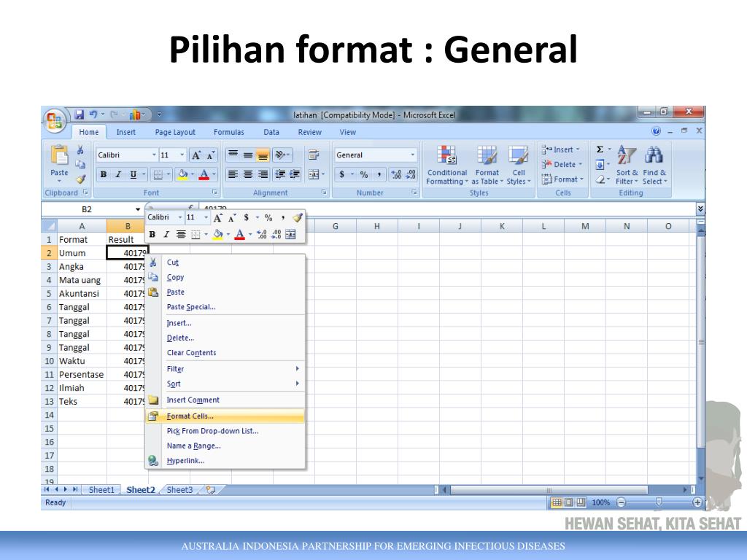Undo the last action
Screen dimensions: 747x560
(93, 114)
